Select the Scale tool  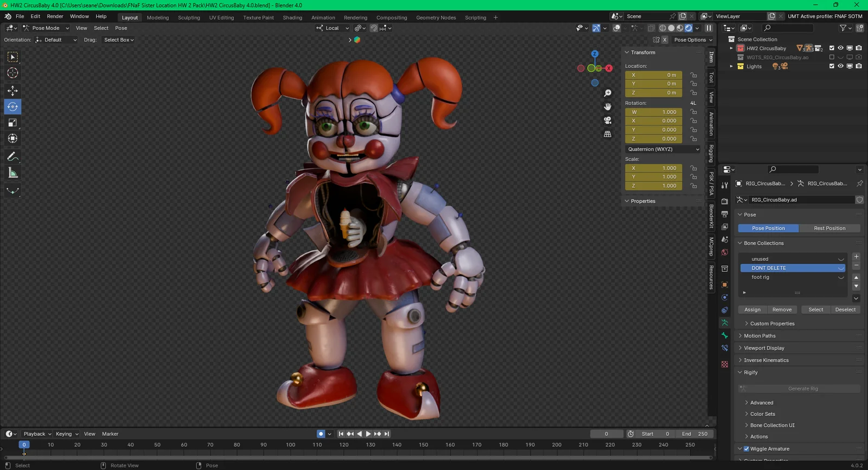(12, 123)
